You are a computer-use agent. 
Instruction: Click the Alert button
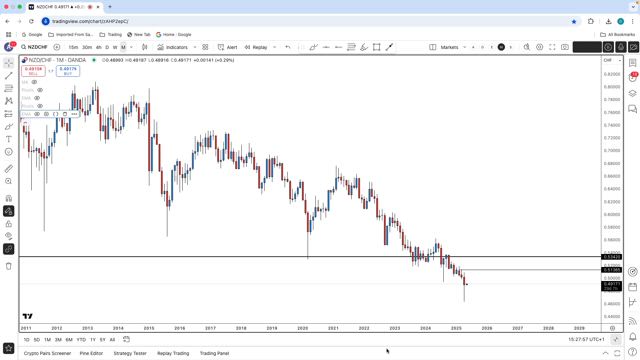pyautogui.click(x=227, y=47)
